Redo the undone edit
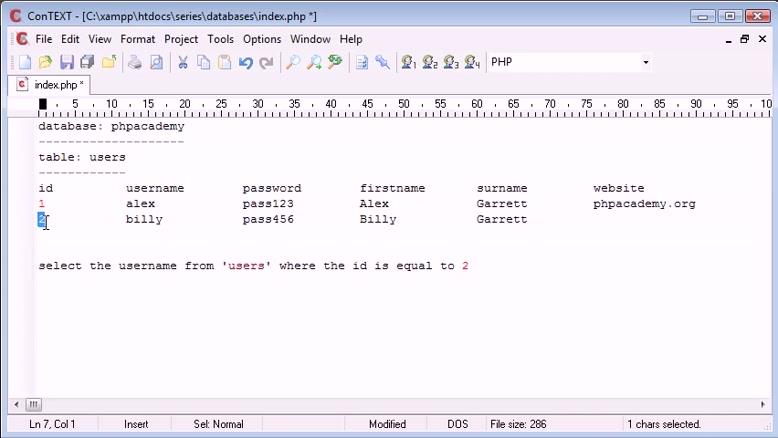 (266, 63)
